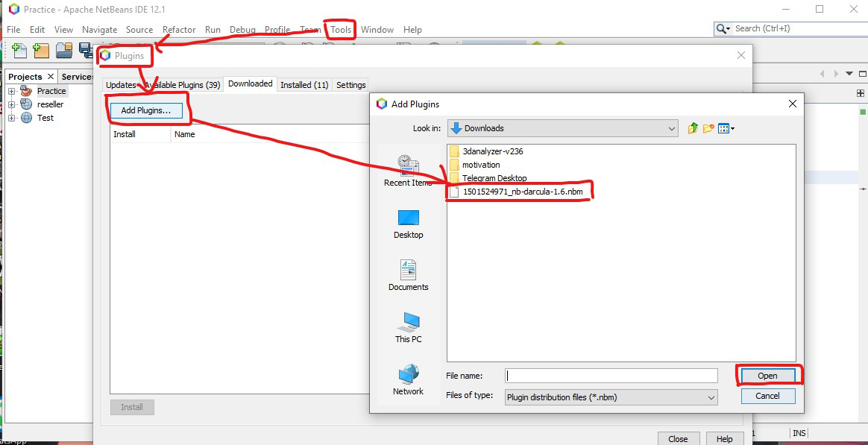Open the Source menu

coord(139,30)
